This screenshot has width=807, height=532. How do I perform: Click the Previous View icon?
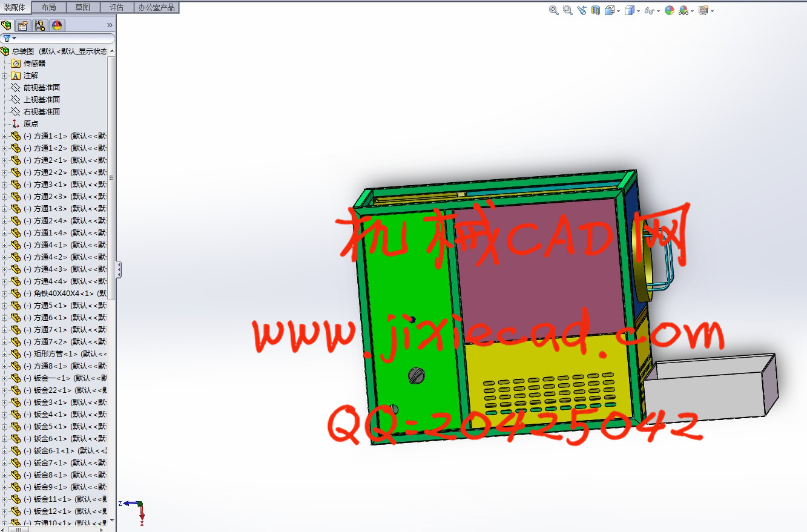[x=582, y=10]
